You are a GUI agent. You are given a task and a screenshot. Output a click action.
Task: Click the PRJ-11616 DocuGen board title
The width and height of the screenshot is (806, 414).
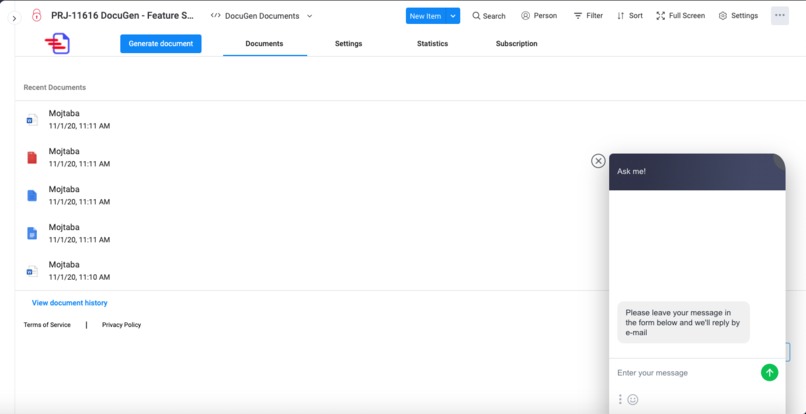pyautogui.click(x=122, y=15)
